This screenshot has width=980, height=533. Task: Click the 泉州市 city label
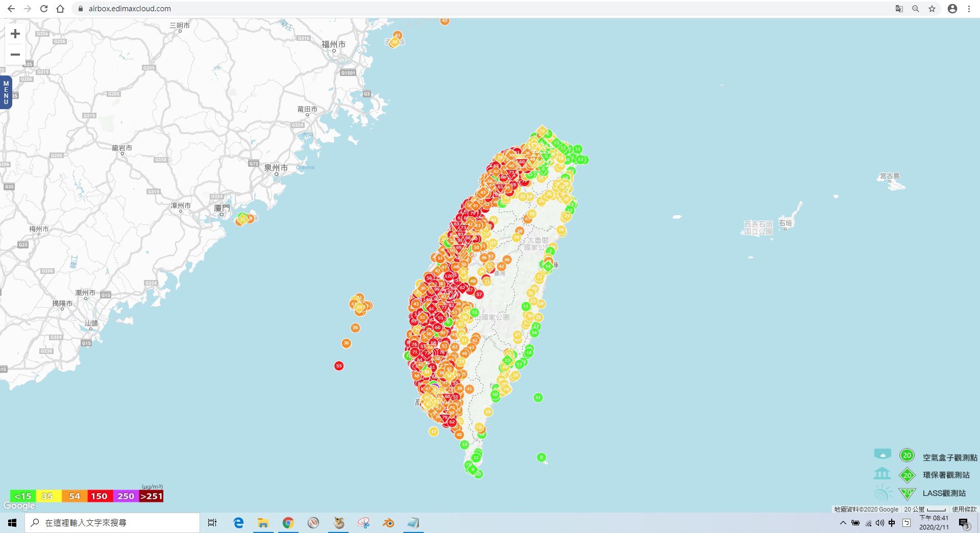[276, 167]
